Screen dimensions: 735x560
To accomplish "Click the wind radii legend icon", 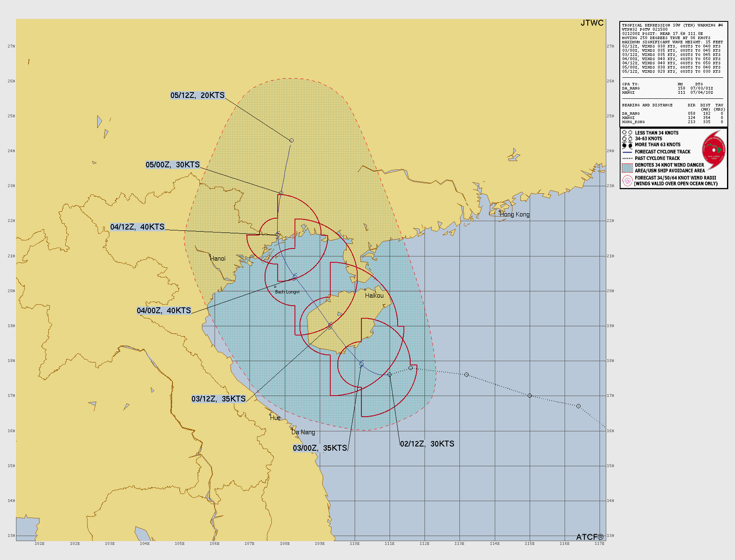I will point(627,181).
